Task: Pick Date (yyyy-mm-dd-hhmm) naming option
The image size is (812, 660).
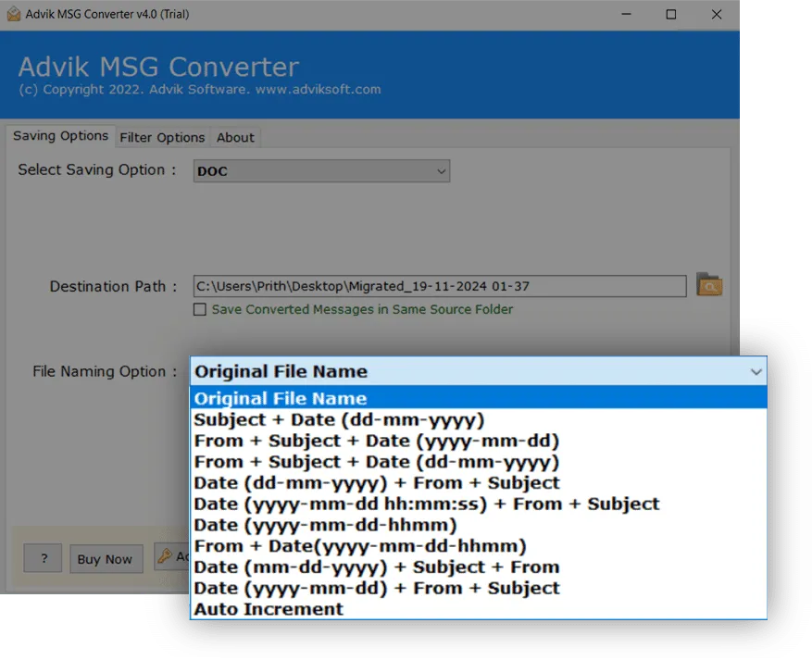Action: [x=325, y=525]
